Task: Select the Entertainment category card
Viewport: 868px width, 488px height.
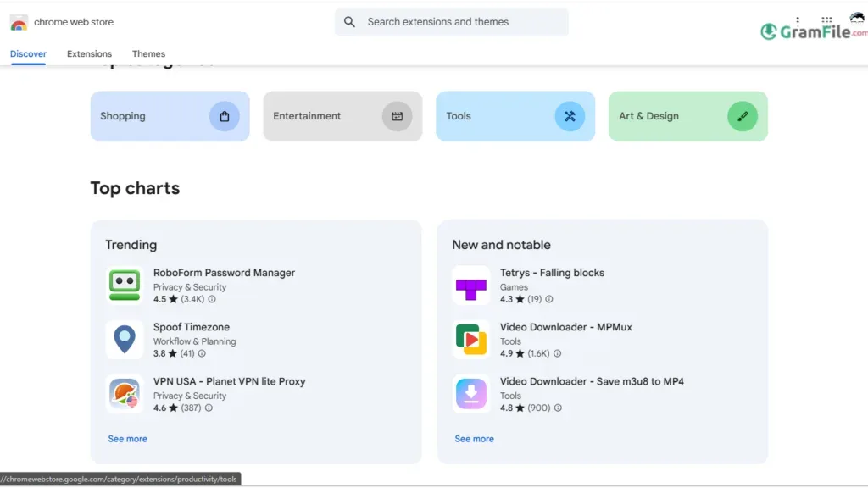Action: coord(342,116)
